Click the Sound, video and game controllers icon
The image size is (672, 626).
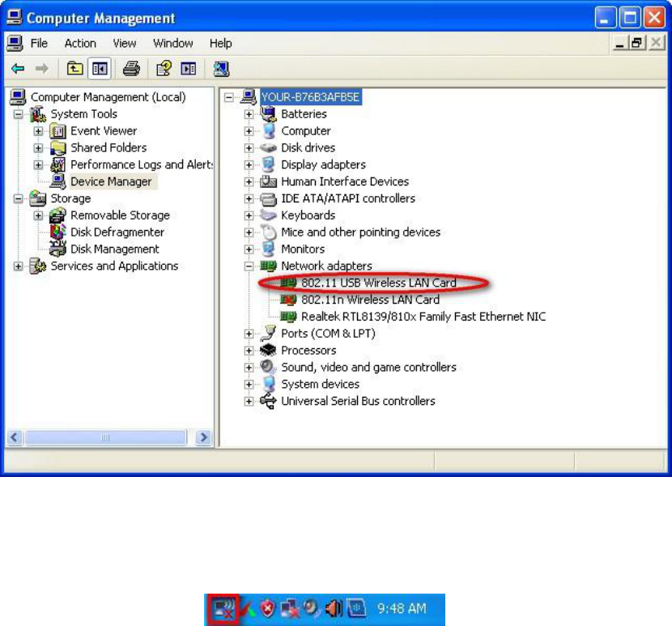coord(268,368)
